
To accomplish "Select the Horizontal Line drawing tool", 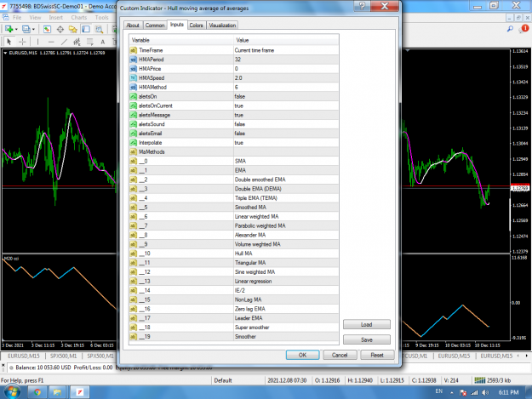I will 51,42.
